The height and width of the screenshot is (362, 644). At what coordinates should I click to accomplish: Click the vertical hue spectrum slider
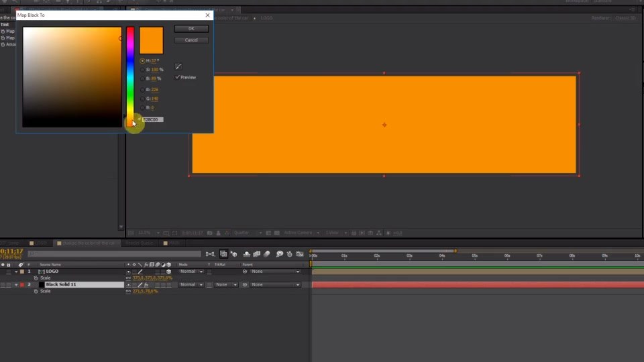130,76
